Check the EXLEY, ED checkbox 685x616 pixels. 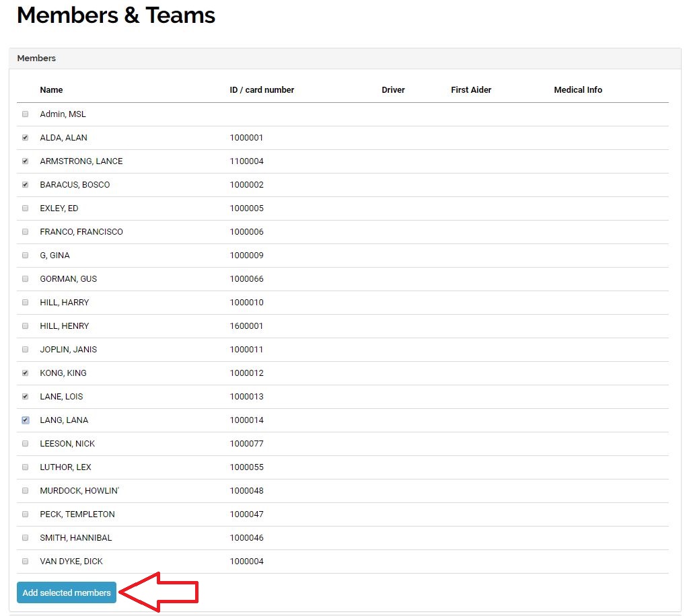26,208
